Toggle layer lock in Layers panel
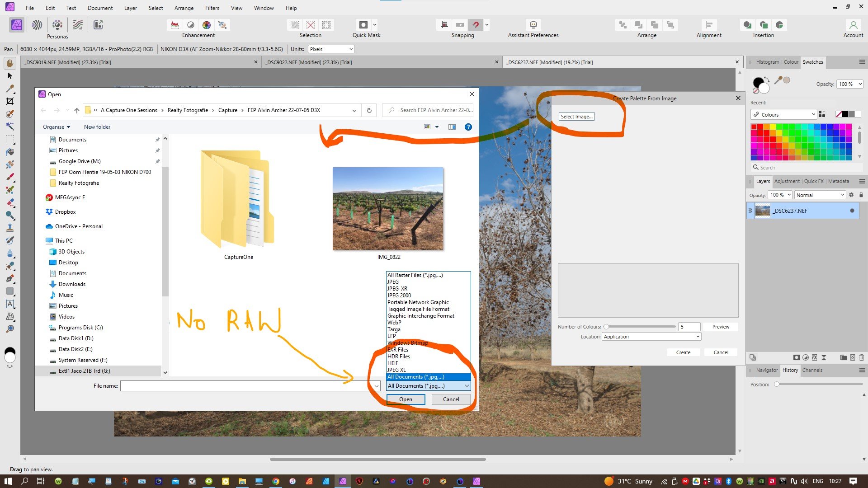Image resolution: width=868 pixels, height=488 pixels. pos(861,195)
